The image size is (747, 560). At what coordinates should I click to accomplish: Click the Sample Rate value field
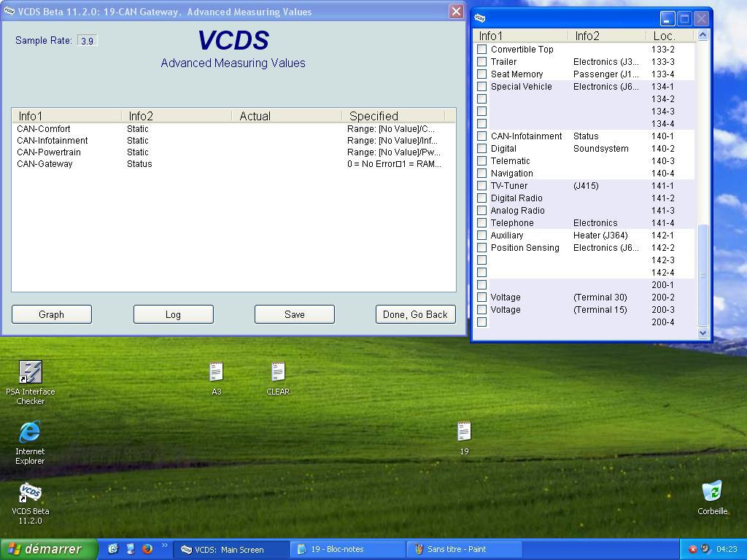click(x=88, y=41)
